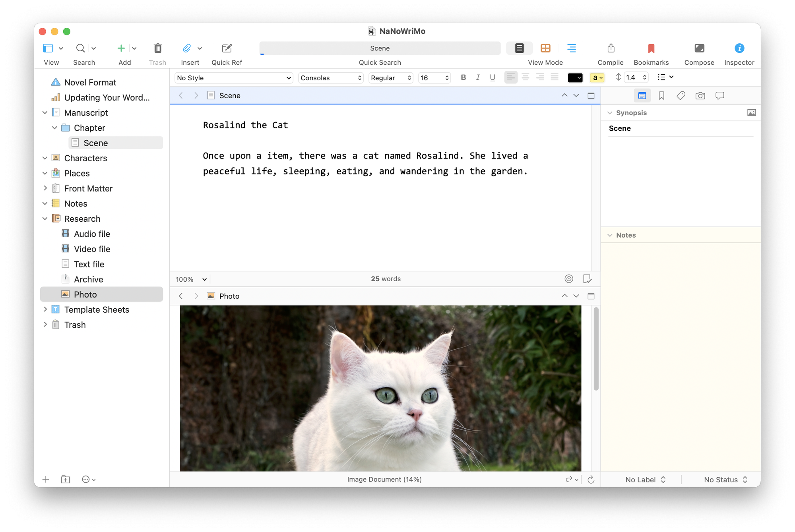
Task: Select the Archive item in binder
Action: (x=88, y=279)
